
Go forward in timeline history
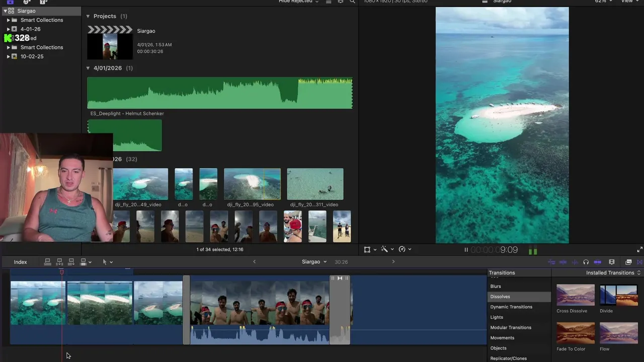point(393,261)
